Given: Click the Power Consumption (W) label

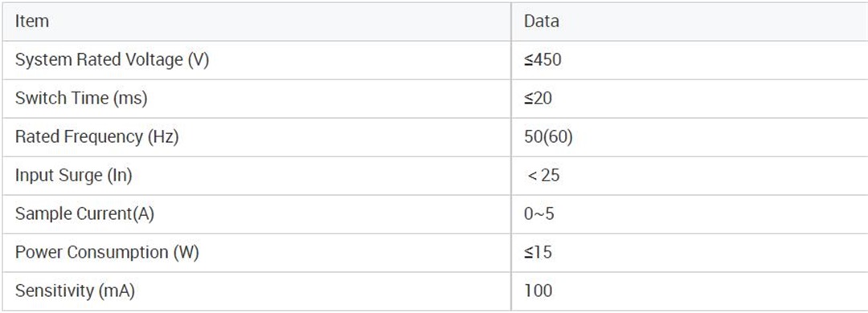Looking at the screenshot, I should pos(107,253).
